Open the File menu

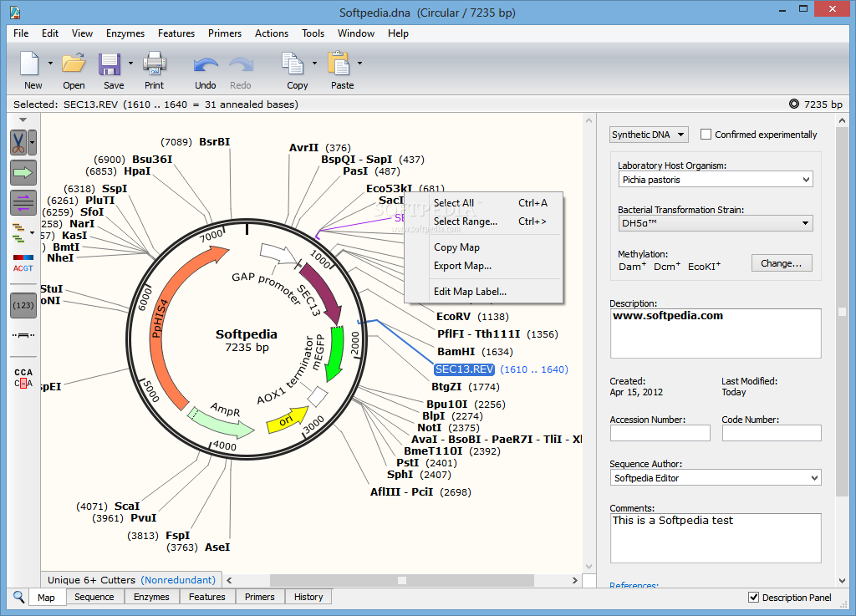coord(21,33)
